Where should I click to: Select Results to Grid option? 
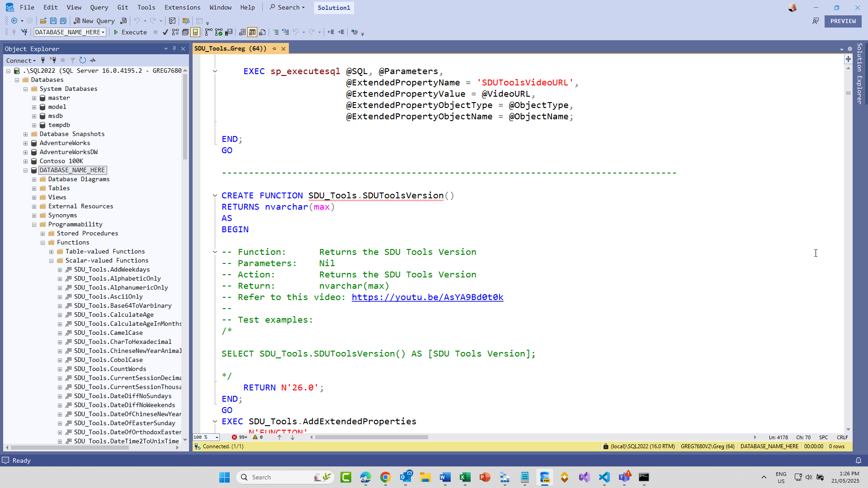(x=252, y=32)
